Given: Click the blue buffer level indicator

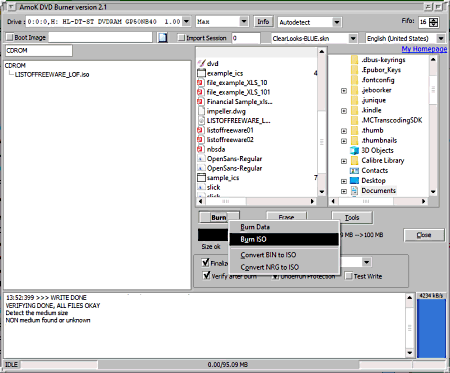Looking at the screenshot, I should tap(431, 328).
